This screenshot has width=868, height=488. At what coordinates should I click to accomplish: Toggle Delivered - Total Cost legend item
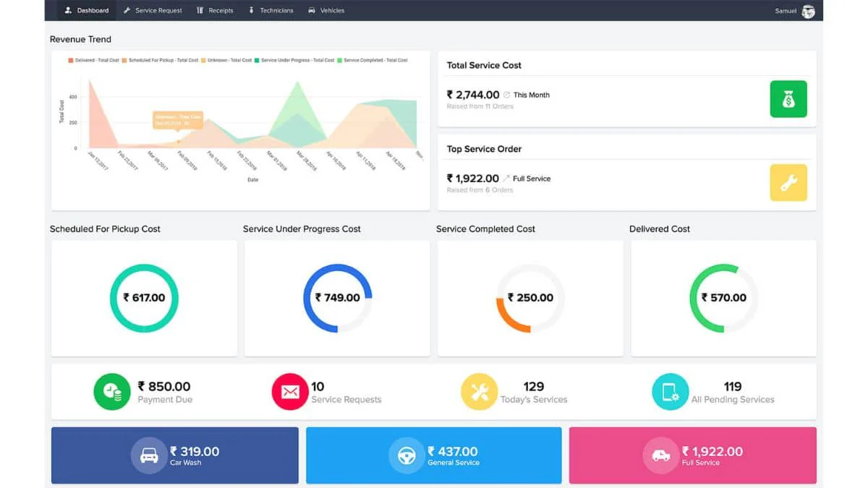94,60
